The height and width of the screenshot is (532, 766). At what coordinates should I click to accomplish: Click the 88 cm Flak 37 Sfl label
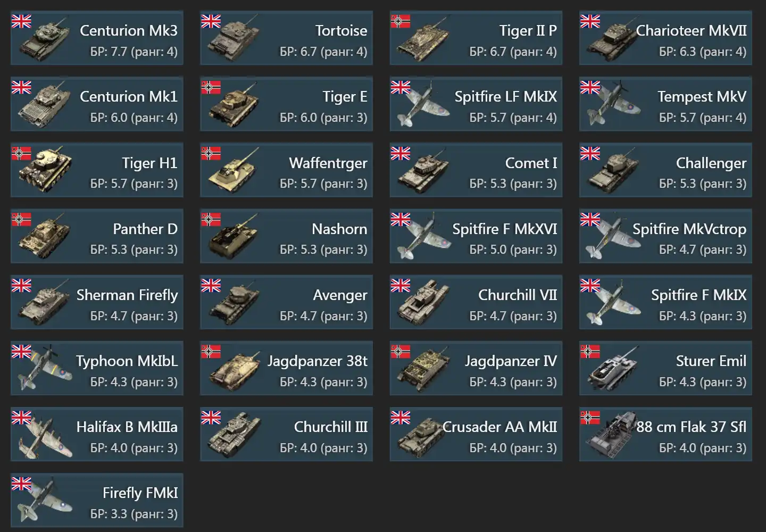tap(692, 427)
